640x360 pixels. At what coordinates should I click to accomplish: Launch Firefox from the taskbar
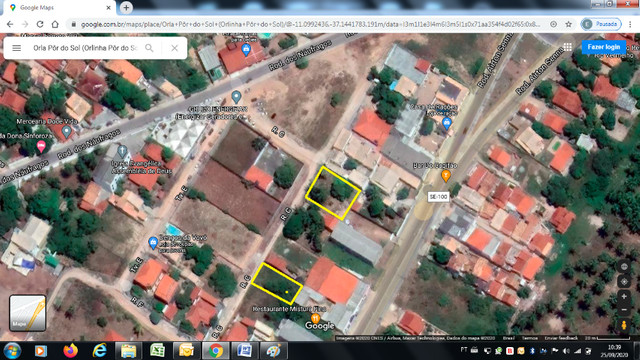(70, 351)
